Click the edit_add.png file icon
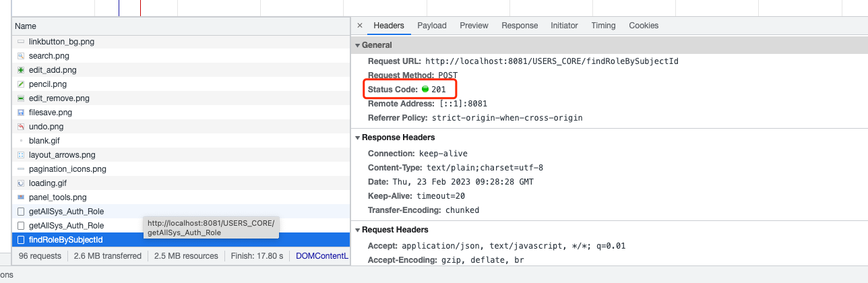 click(x=21, y=70)
